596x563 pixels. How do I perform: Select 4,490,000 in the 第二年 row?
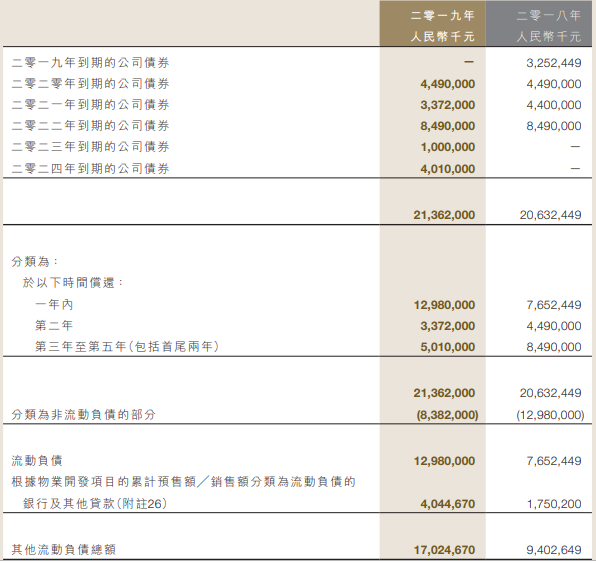(554, 326)
